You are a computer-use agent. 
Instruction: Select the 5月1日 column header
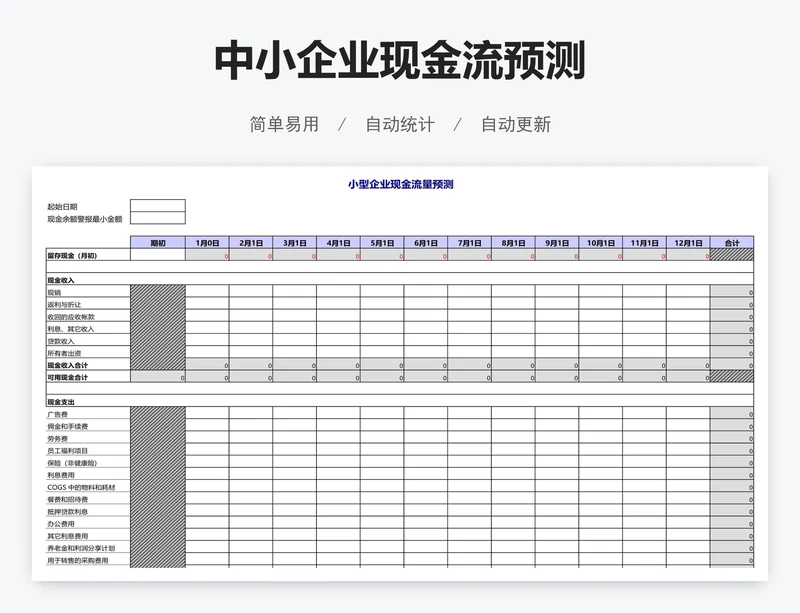(382, 242)
